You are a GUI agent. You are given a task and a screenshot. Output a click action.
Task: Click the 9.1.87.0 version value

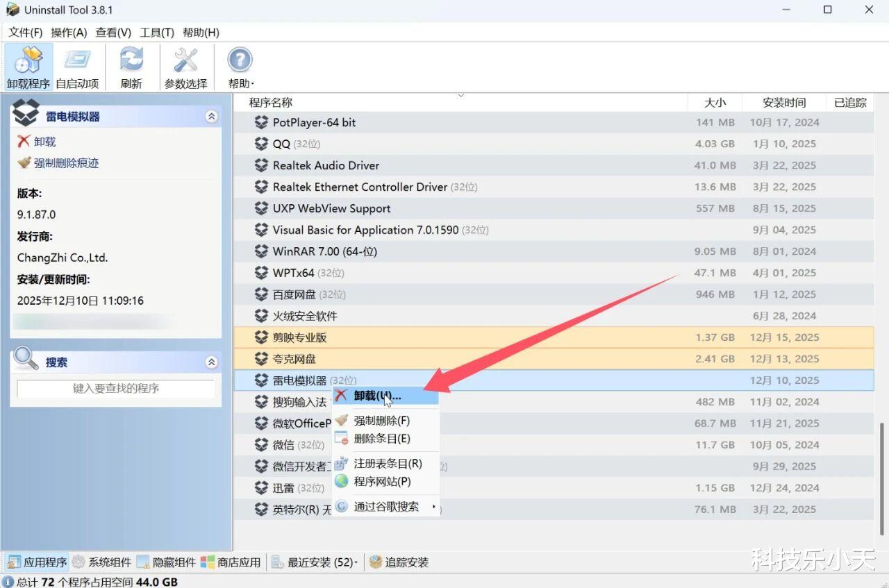[36, 215]
